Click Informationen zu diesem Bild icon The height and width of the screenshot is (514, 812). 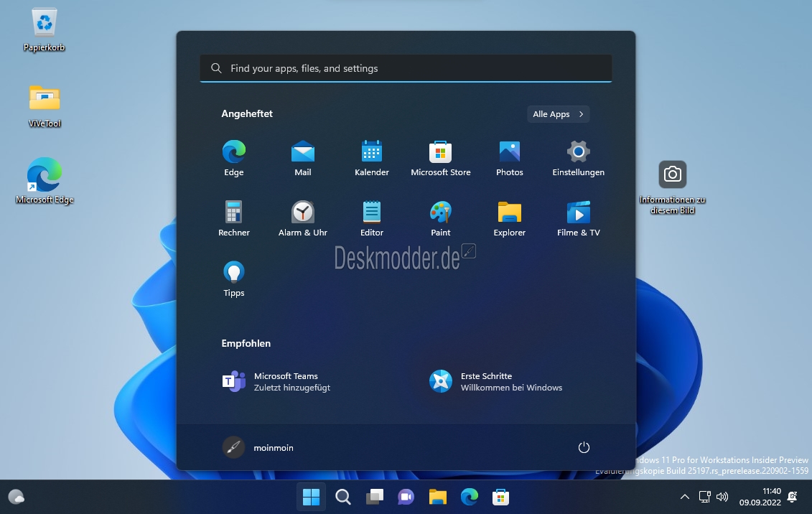pyautogui.click(x=672, y=187)
